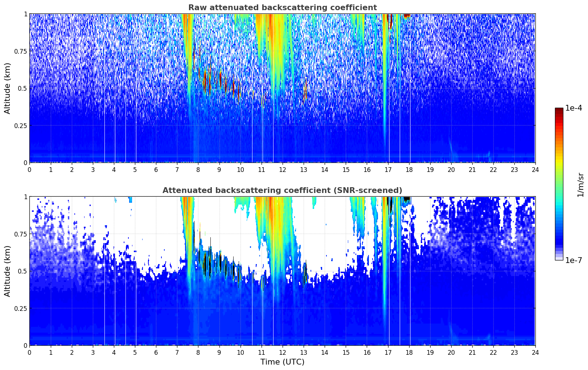
Task: Click the "Attenuated backscattering coefficient (SNR-screened)" title
Action: point(282,190)
